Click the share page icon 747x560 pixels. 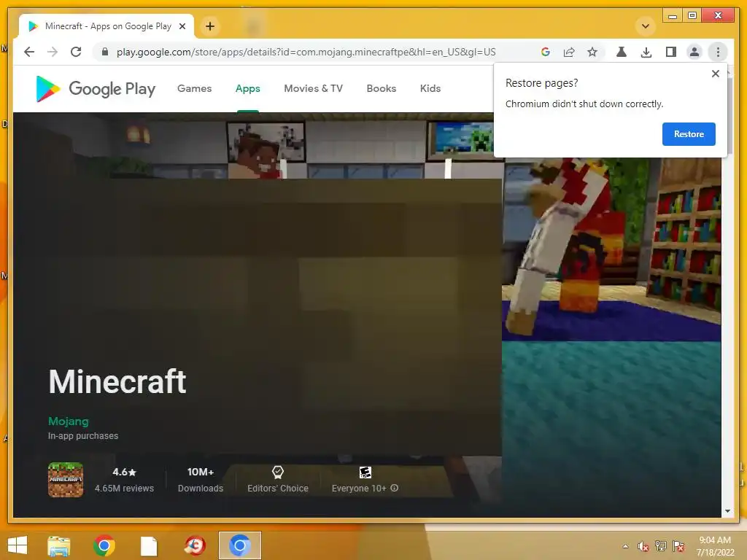pyautogui.click(x=569, y=52)
